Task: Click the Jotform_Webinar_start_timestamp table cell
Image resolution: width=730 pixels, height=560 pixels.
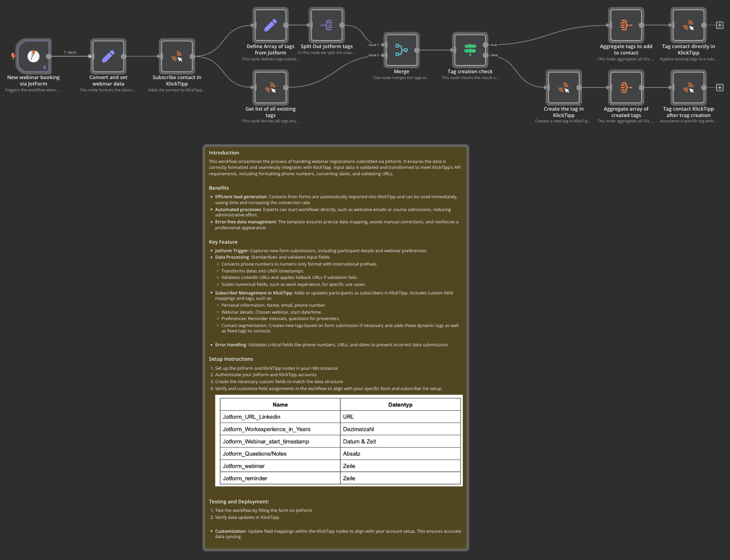Action: click(280, 441)
